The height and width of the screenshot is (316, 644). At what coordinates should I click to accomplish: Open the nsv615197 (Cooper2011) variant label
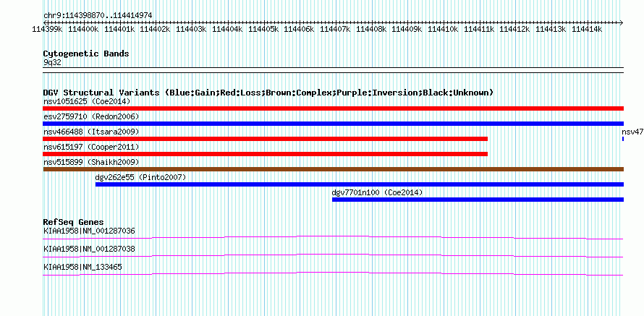91,147
